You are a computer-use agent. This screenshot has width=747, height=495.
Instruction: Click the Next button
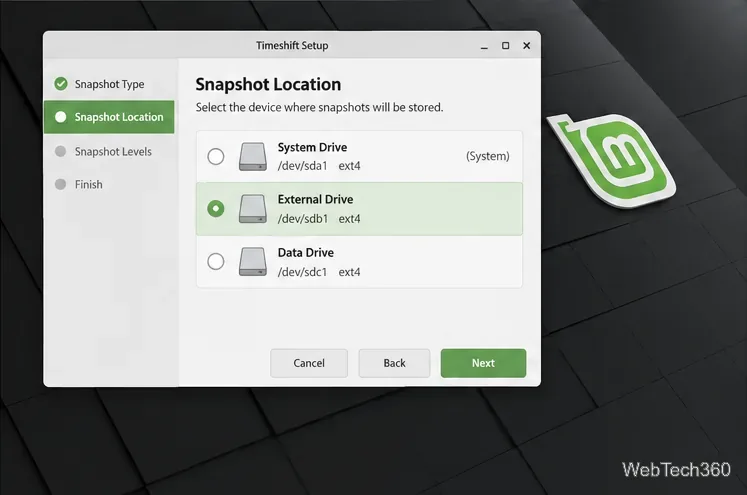(483, 363)
